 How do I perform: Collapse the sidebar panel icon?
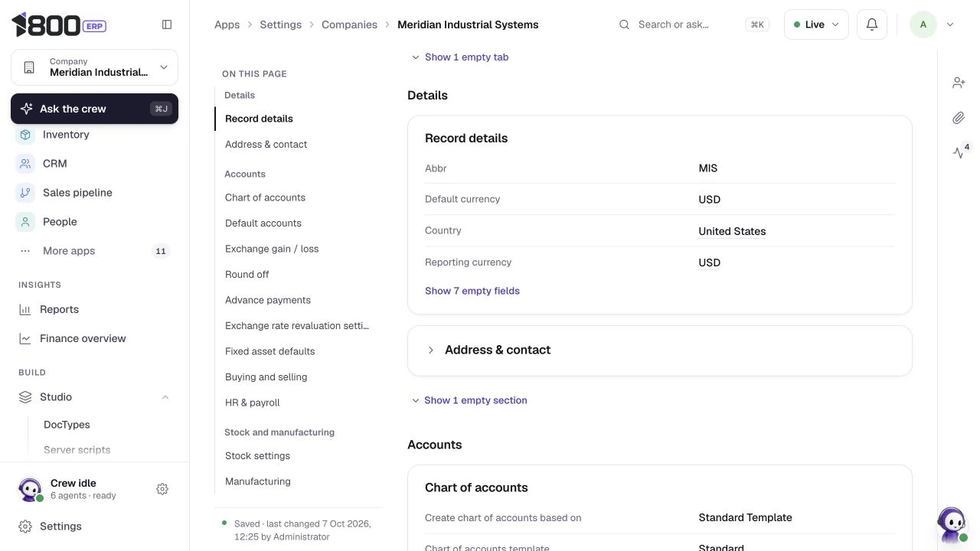(x=167, y=24)
